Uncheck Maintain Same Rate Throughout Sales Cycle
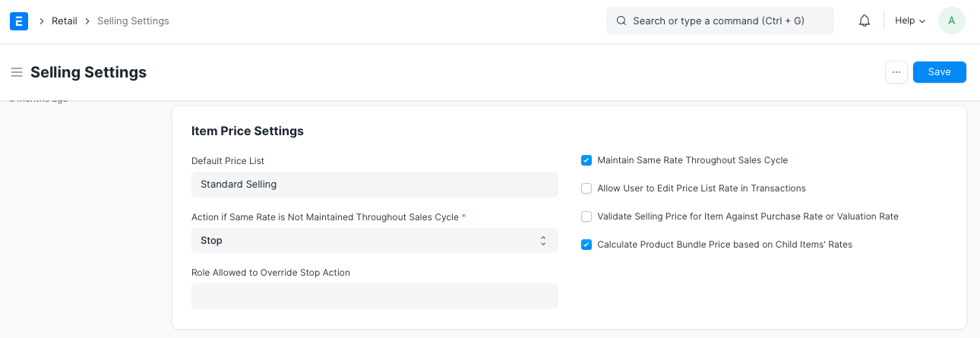The height and width of the screenshot is (338, 980). [586, 160]
